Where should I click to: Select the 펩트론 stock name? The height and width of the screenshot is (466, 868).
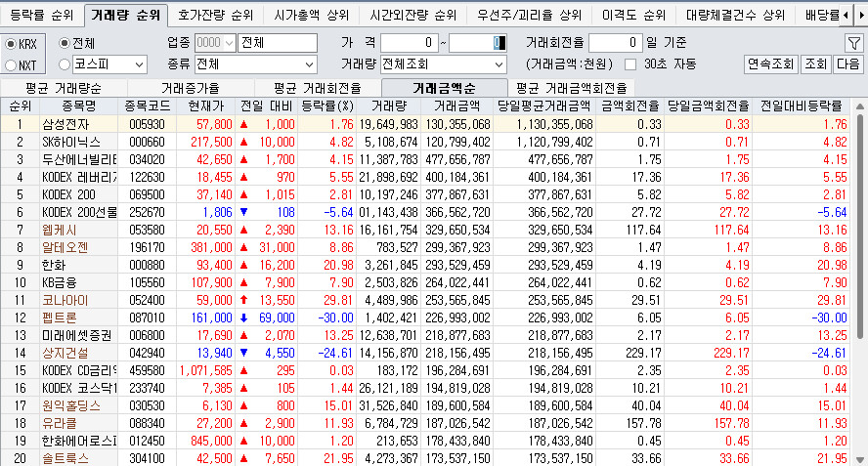click(60, 318)
